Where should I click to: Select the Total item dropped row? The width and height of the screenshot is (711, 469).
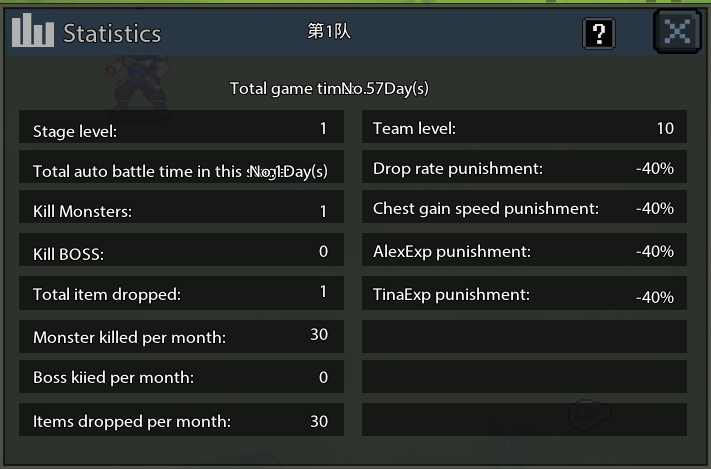181,294
